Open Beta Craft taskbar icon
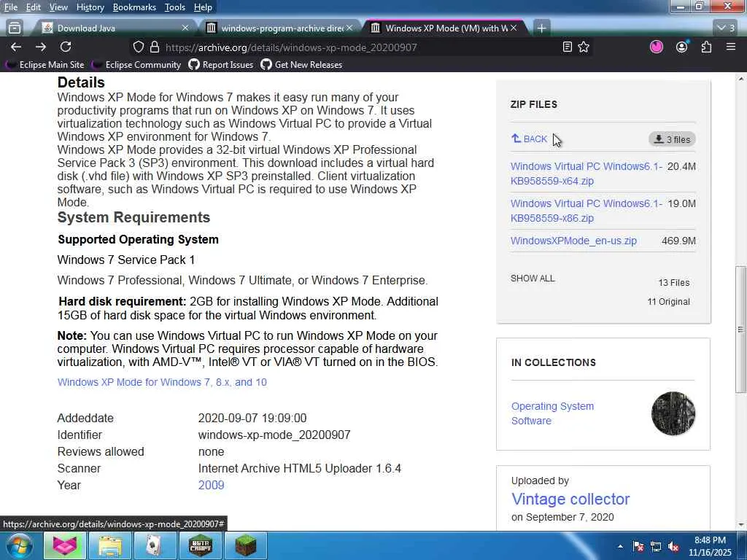This screenshot has width=747, height=560. click(200, 545)
